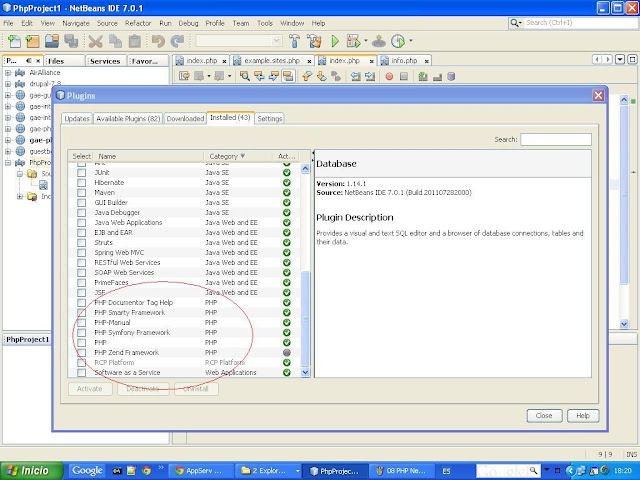
Task: Check the Hibernate plugin checkbox
Action: pyautogui.click(x=82, y=182)
